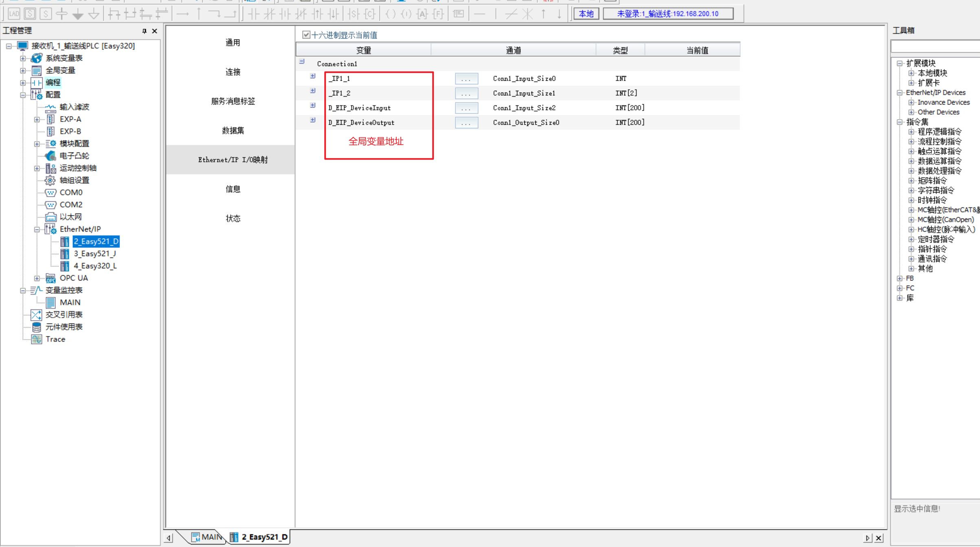
Task: Open the 数据集 settings tab
Action: (233, 131)
